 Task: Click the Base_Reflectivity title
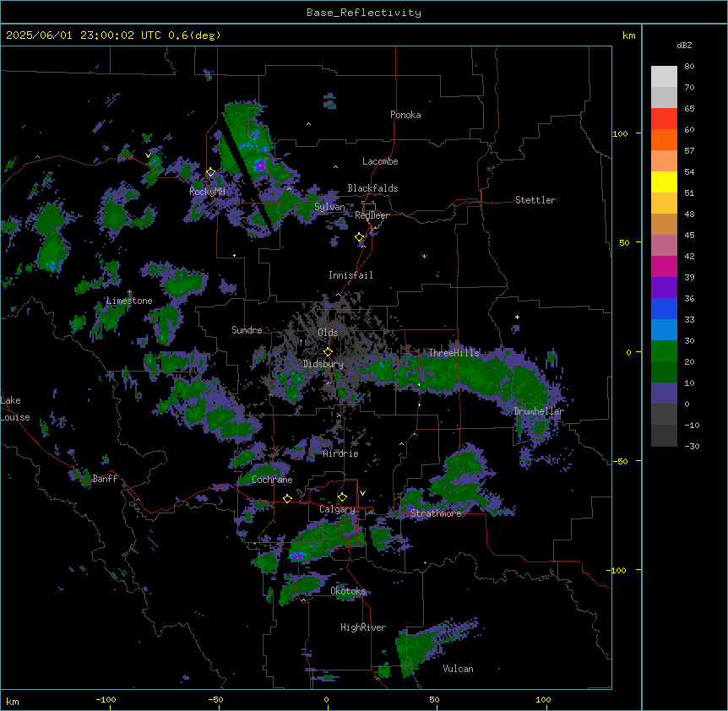click(364, 13)
